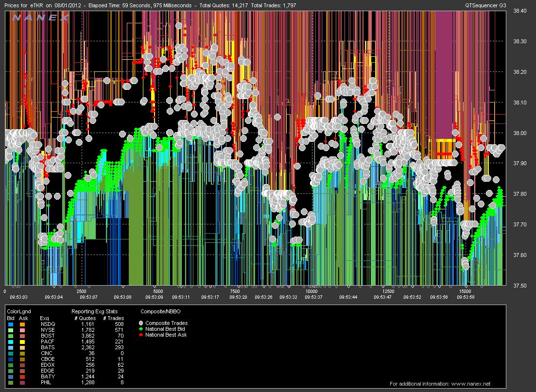Pick the PHIL ask purple swatch
The image size is (536, 392).
tap(22, 382)
